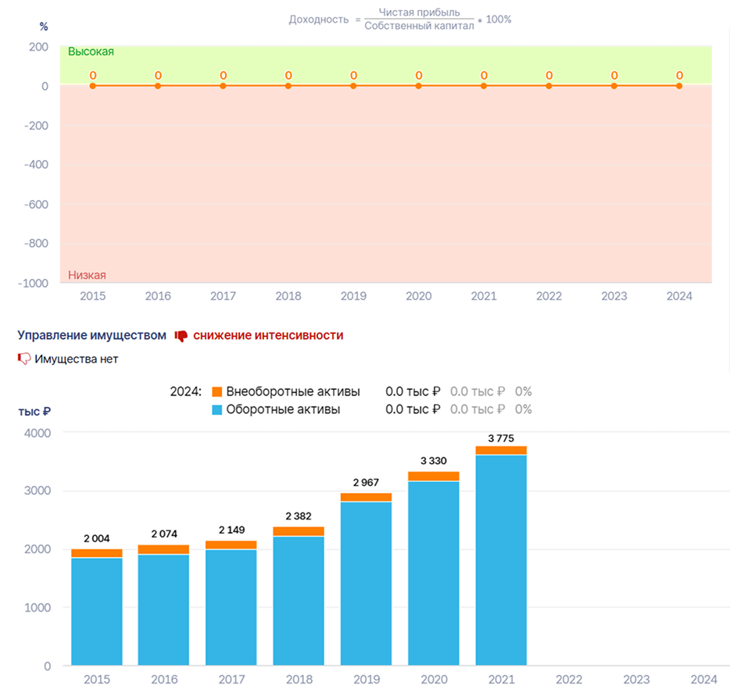Viewport: 730px width, 700px height.
Task: Select the 2016 data point on profitability line
Action: click(158, 86)
